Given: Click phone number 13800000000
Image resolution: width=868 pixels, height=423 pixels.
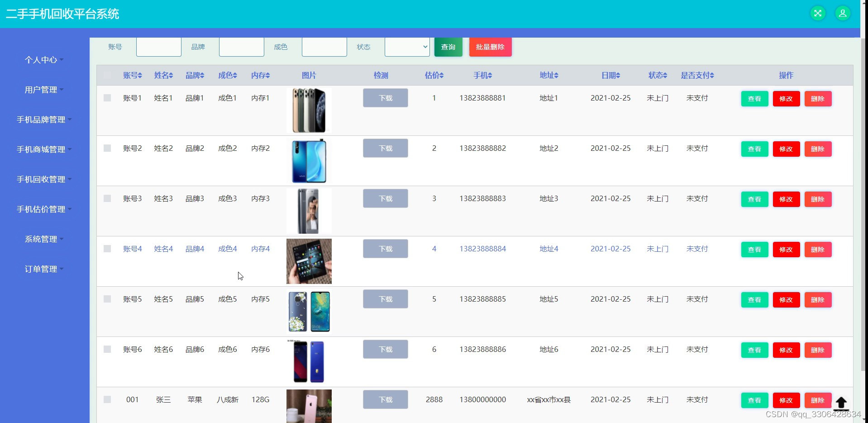Looking at the screenshot, I should [x=482, y=399].
